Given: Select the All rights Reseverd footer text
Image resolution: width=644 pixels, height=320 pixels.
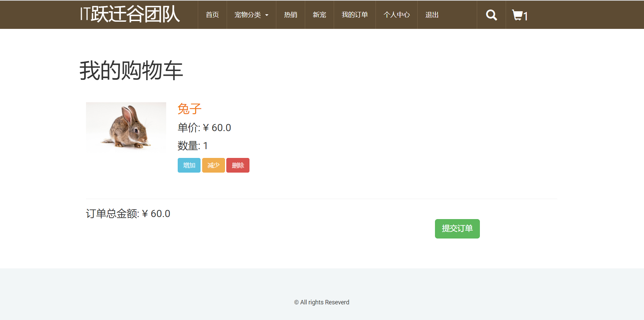Looking at the screenshot, I should [321, 302].
